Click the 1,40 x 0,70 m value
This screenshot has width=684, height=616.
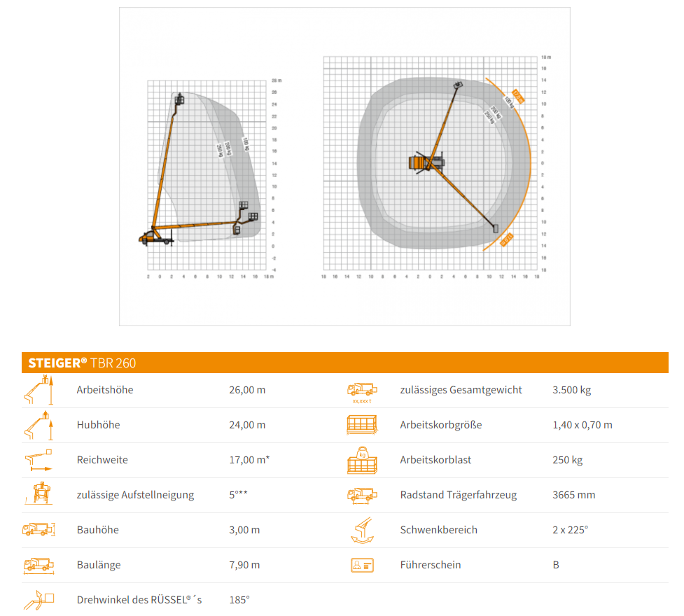click(x=582, y=425)
